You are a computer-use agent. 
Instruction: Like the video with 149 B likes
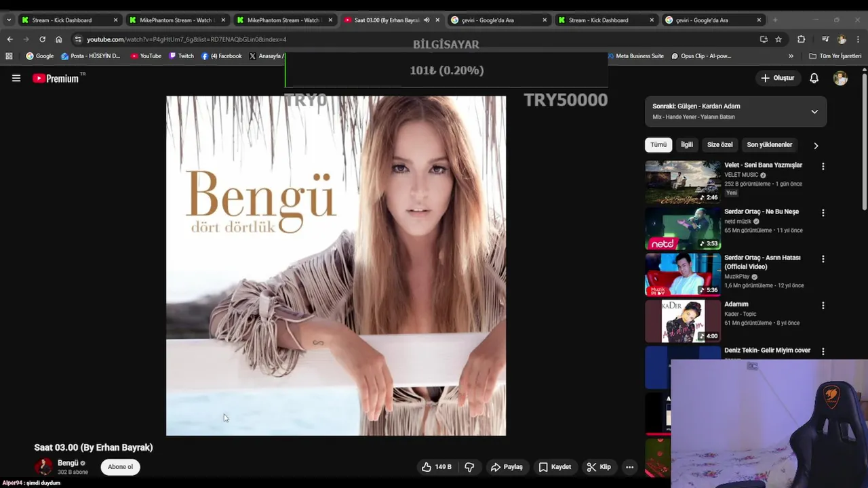point(436,467)
